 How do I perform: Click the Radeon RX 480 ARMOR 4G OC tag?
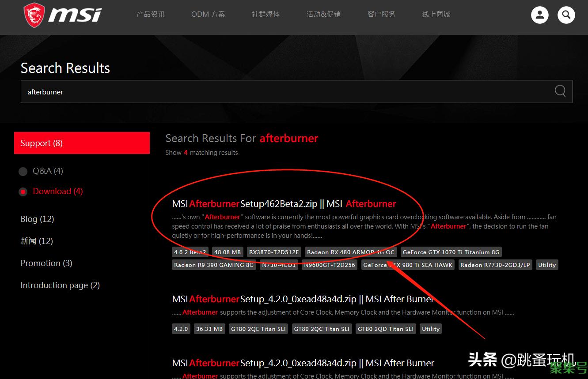[x=351, y=252]
